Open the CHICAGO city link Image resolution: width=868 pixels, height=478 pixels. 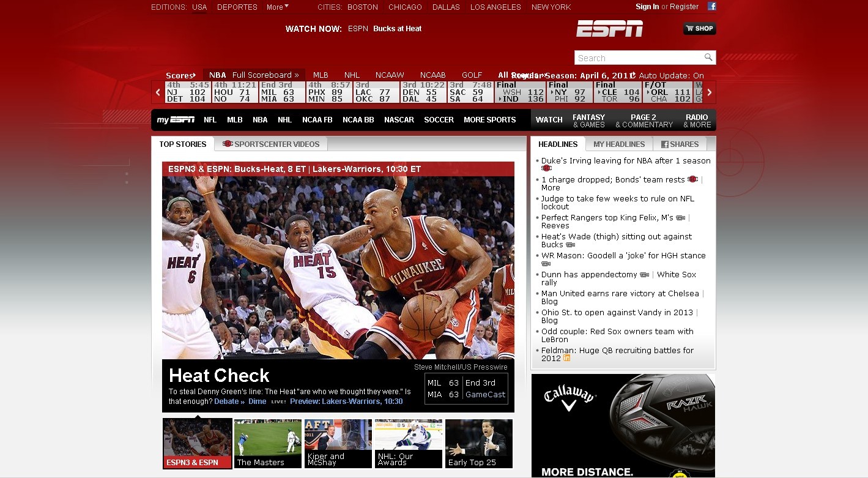pos(405,7)
